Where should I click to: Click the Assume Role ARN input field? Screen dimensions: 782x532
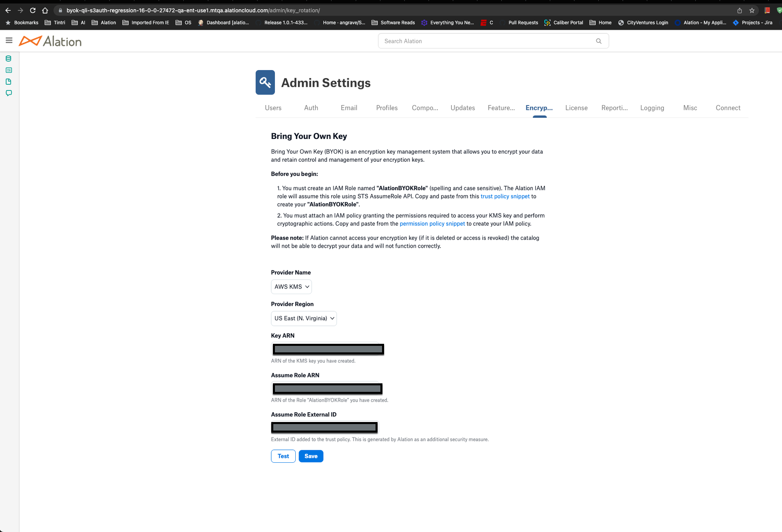[328, 388]
